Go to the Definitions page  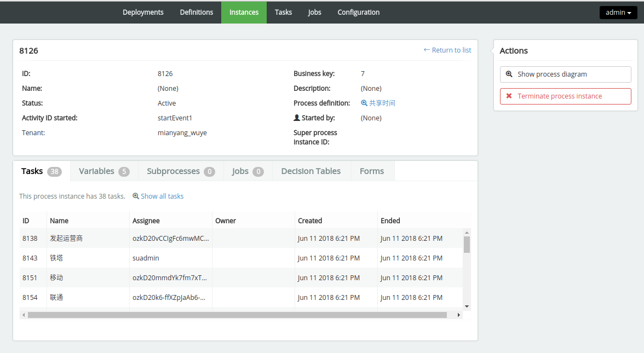(196, 12)
